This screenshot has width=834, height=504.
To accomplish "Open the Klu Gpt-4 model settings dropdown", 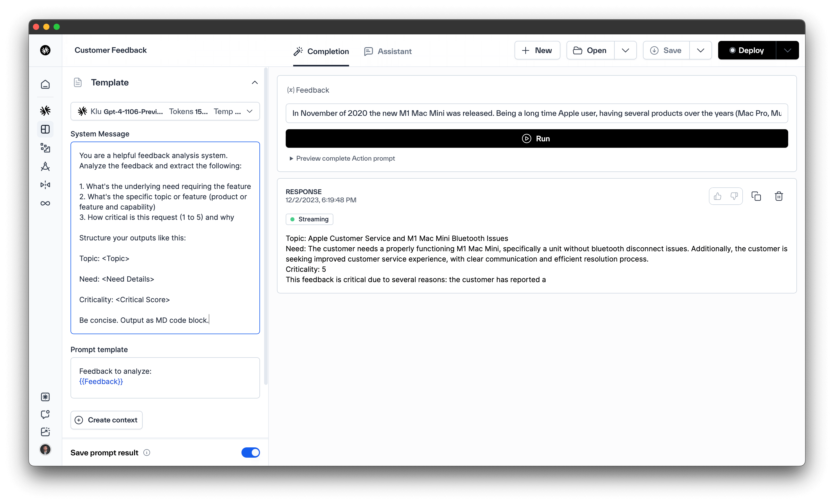I will (165, 111).
